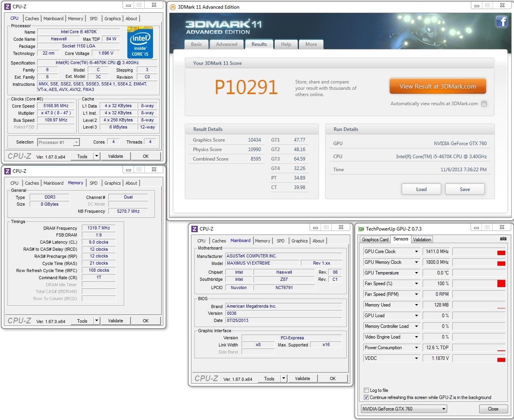514x420 pixels.
Task: Open Graphics tab in top CPU-Z window
Action: point(113,19)
